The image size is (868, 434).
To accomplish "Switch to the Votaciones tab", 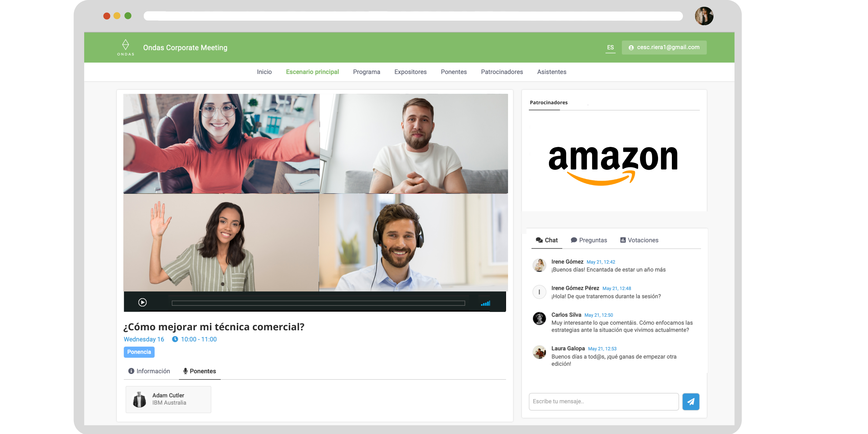I will (x=639, y=240).
